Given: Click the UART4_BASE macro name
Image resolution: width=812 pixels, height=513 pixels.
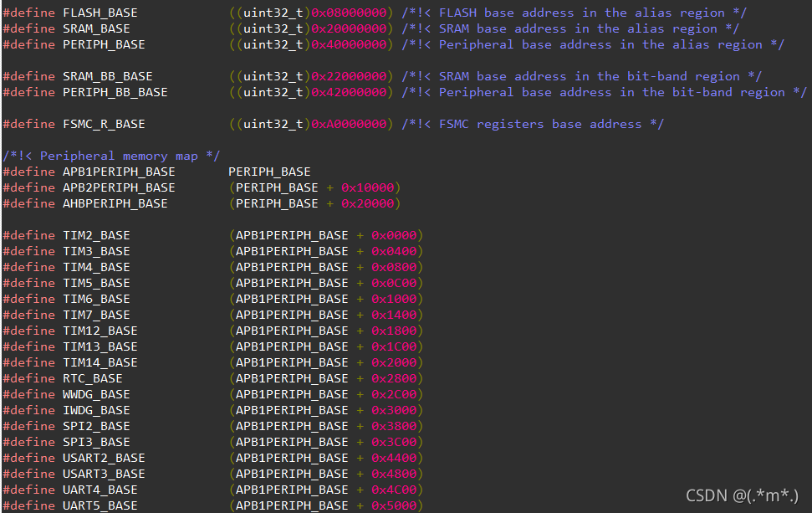Looking at the screenshot, I should pos(100,490).
